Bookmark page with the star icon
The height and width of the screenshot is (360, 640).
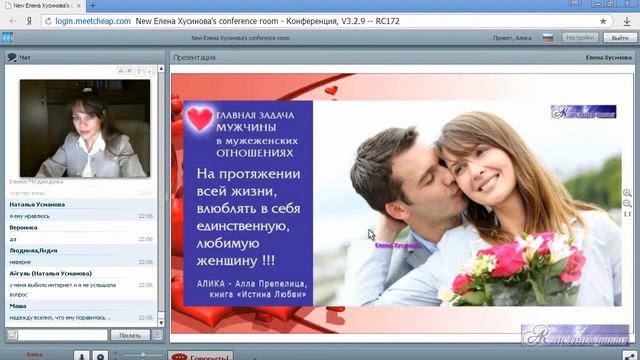click(x=603, y=21)
